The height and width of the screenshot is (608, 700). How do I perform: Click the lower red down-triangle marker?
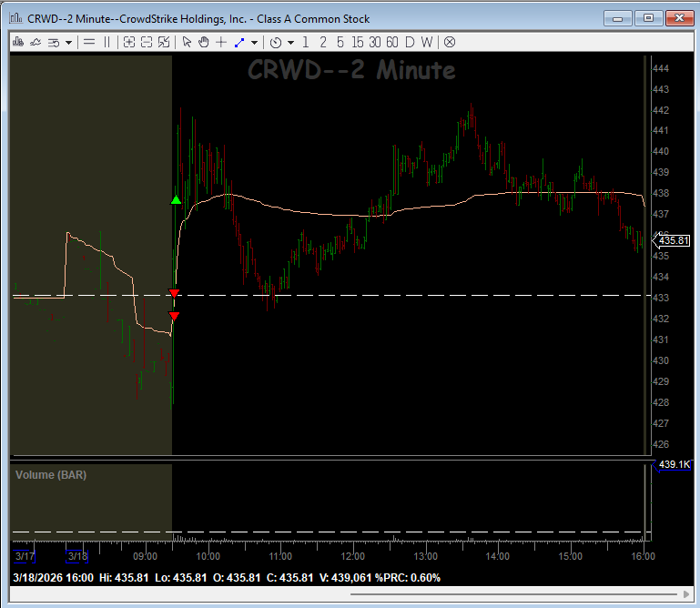(x=174, y=316)
